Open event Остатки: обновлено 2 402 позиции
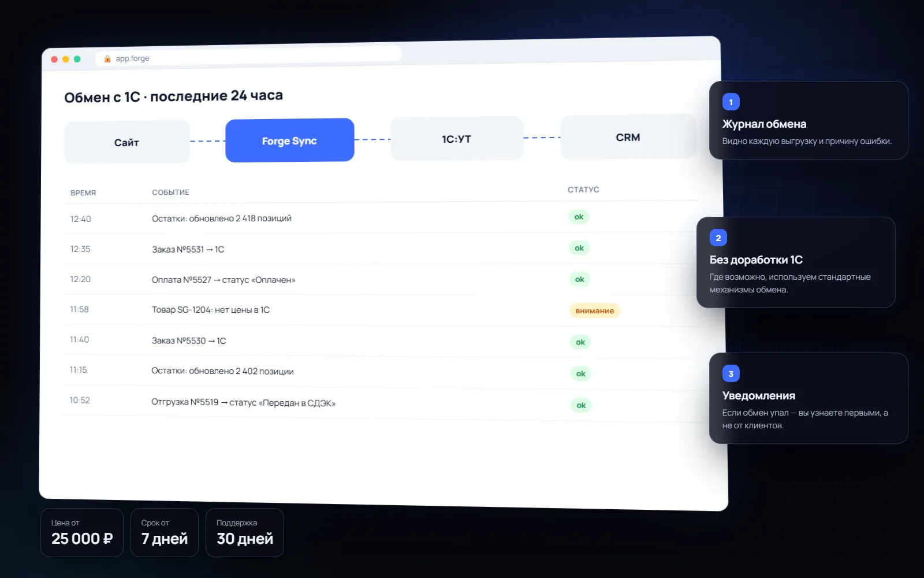The height and width of the screenshot is (578, 924). (x=222, y=371)
